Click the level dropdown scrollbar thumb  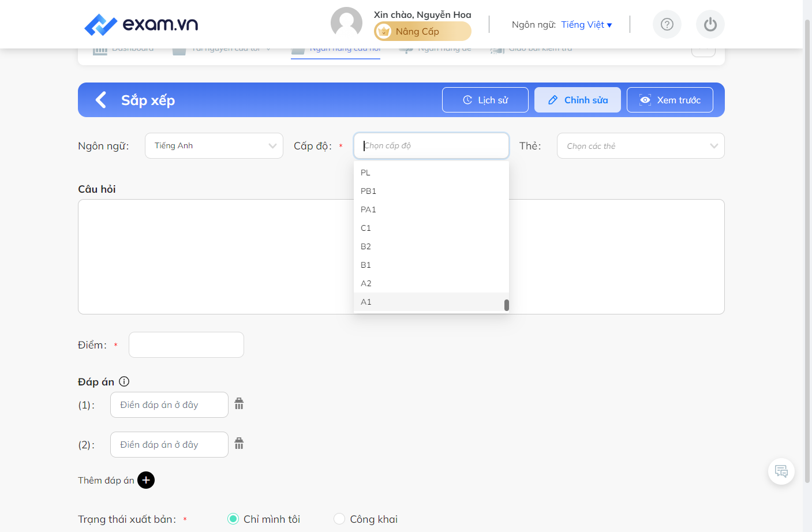click(507, 305)
